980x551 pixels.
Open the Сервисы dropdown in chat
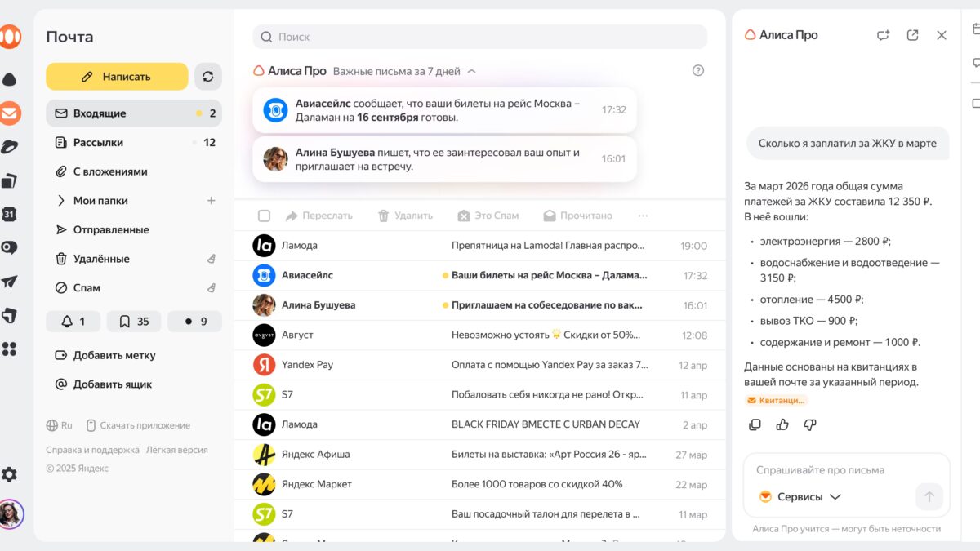coord(800,496)
